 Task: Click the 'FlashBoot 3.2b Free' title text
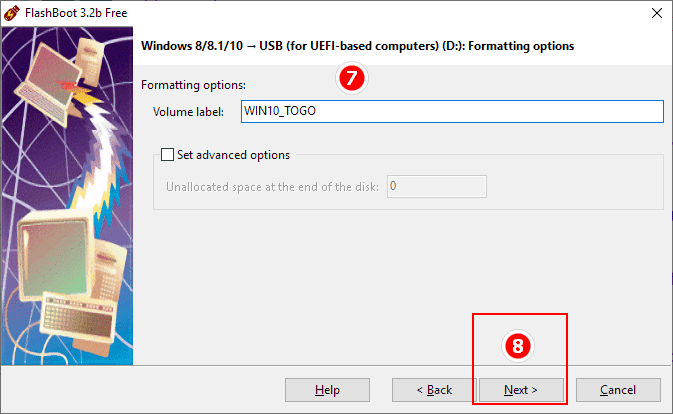click(76, 13)
